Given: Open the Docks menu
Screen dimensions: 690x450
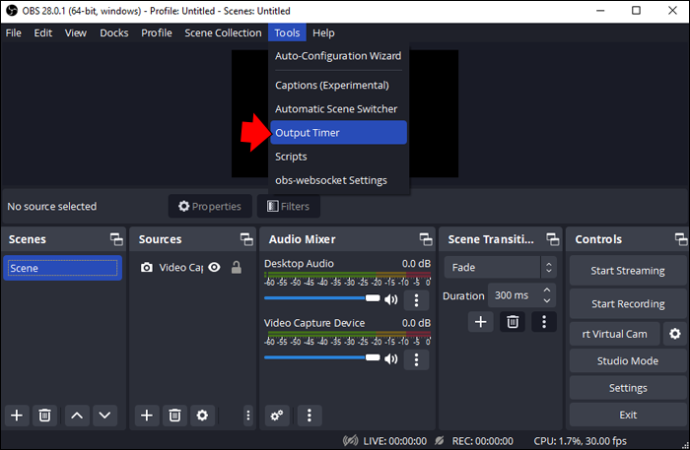Looking at the screenshot, I should [114, 33].
